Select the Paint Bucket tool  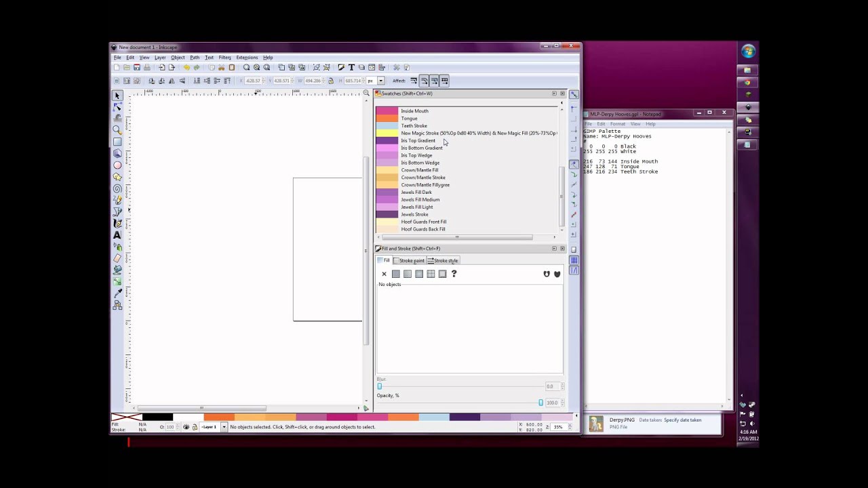[117, 270]
